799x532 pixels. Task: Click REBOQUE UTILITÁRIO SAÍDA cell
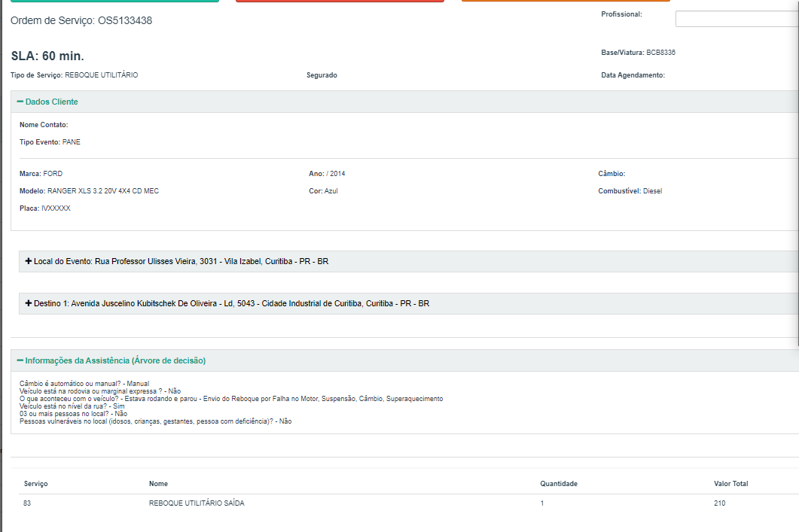click(x=197, y=503)
